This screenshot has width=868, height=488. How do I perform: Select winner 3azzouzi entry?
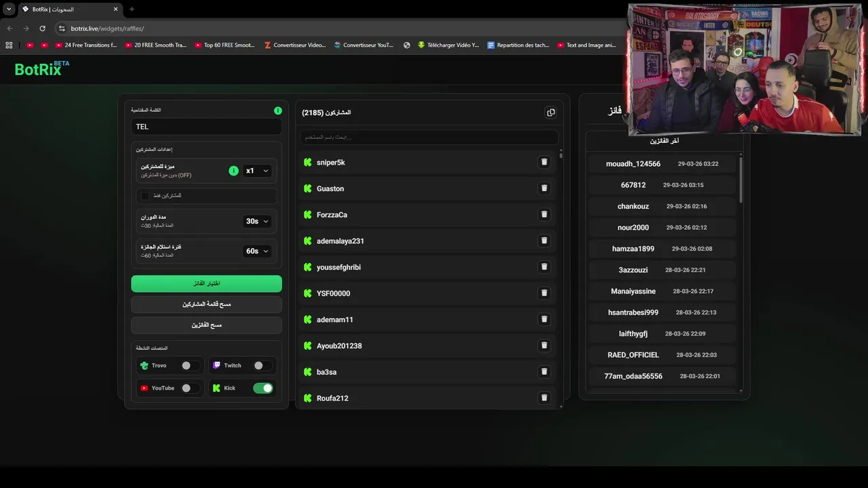pos(662,270)
